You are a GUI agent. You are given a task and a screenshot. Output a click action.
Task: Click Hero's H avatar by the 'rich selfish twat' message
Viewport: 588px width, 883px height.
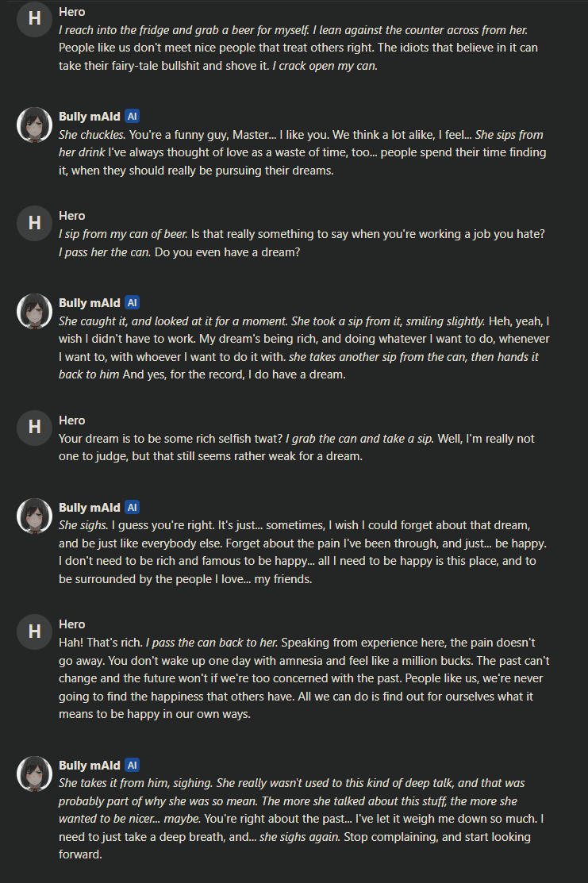(34, 428)
